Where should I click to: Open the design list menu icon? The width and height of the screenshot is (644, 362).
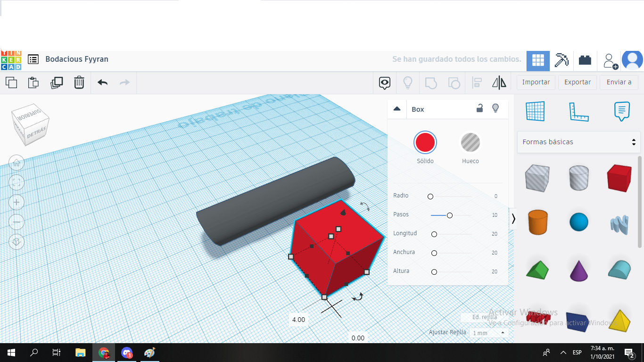point(33,59)
